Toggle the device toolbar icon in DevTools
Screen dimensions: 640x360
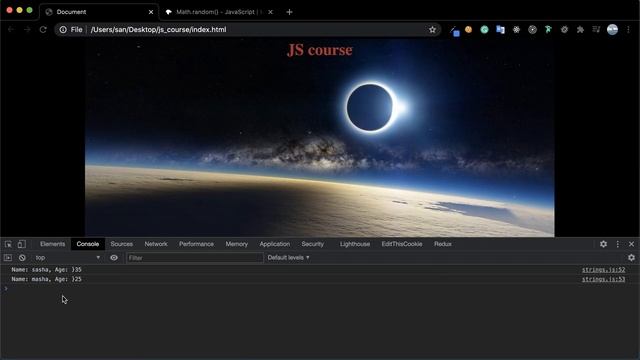click(22, 244)
